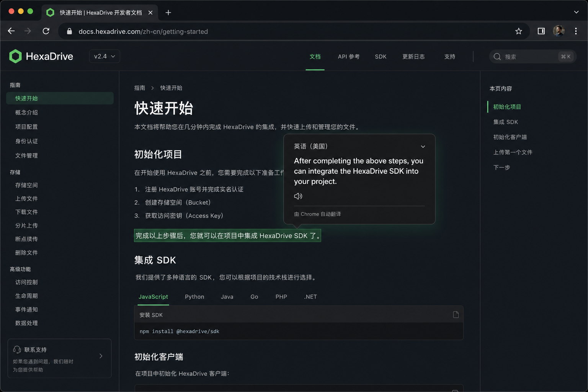Open the v2.4 version dropdown
The height and width of the screenshot is (392, 588).
(105, 56)
